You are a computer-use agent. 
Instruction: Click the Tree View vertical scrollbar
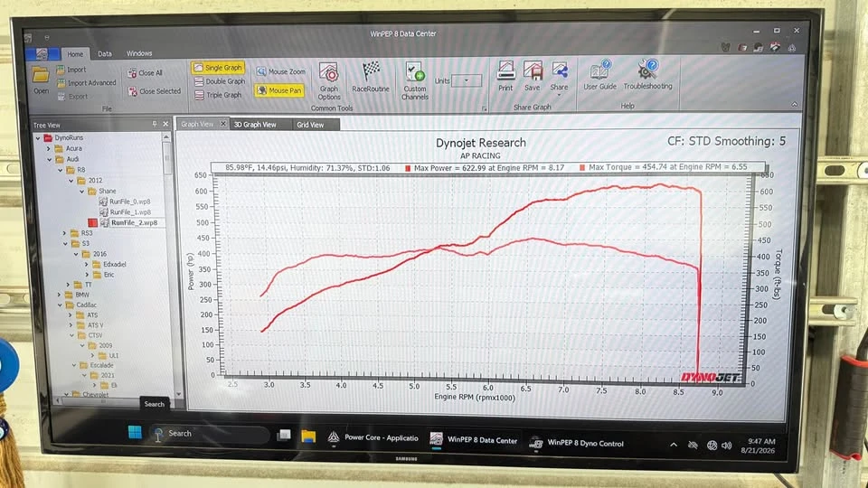click(166, 157)
